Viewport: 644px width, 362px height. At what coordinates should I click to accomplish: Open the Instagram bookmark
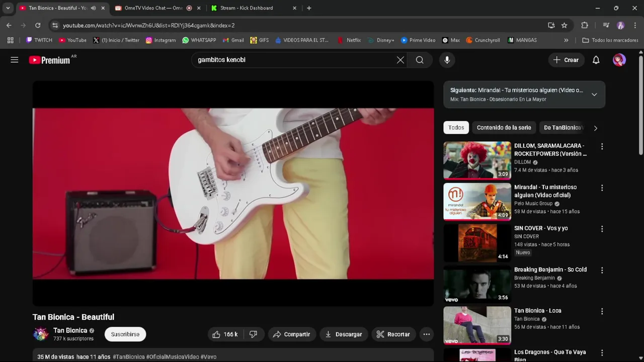tap(160, 40)
